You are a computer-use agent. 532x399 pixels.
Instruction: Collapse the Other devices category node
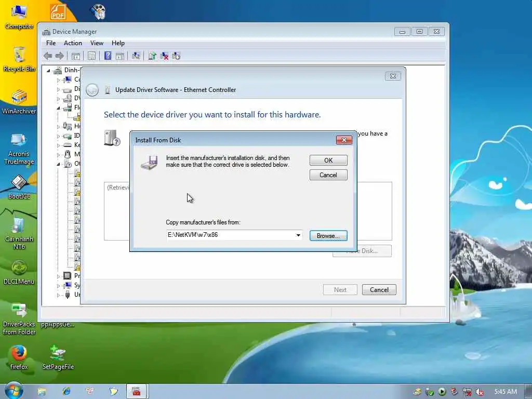coord(58,164)
